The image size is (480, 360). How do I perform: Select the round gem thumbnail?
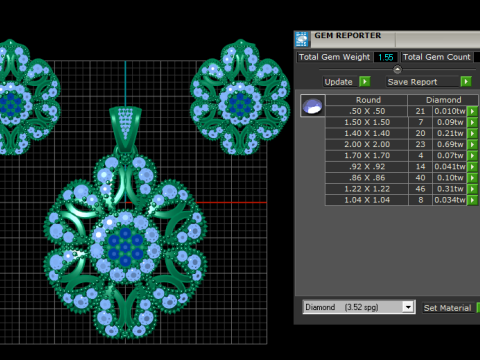tap(313, 106)
